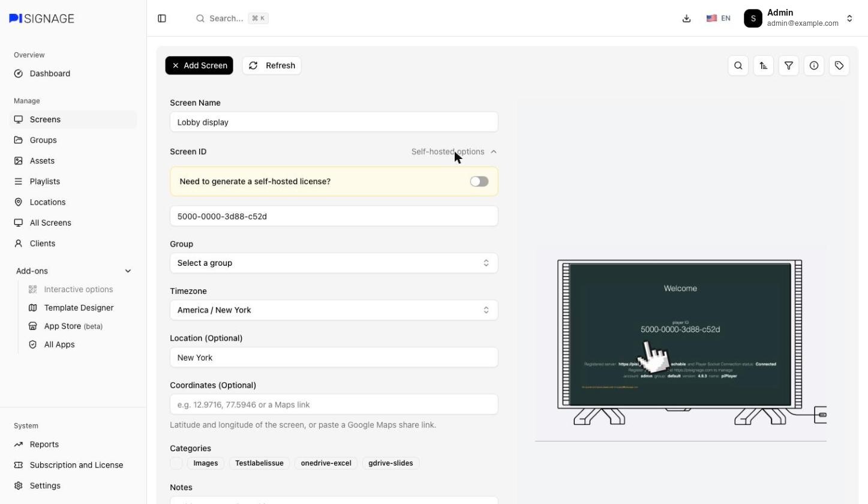Go to All Apps

[x=59, y=345]
